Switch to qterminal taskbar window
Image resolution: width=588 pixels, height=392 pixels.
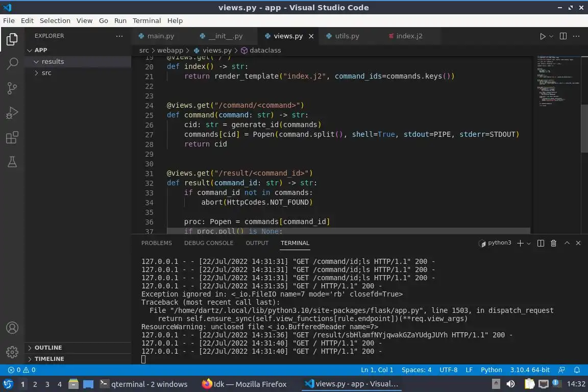point(144,384)
